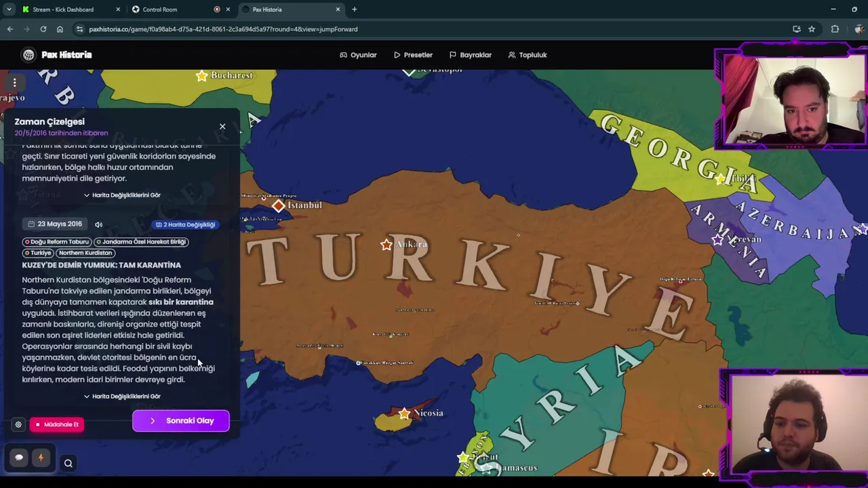Select the İstanbul diamond marker
Screen dimensions: 868x488
point(279,205)
